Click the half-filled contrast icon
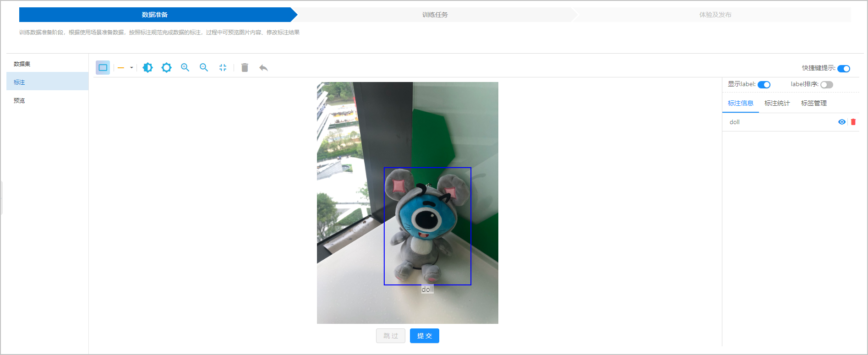The width and height of the screenshot is (868, 355). tap(147, 68)
